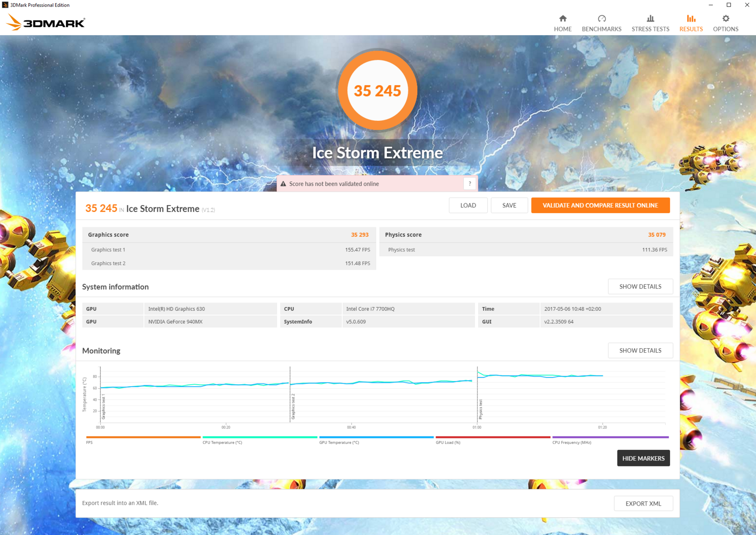Click the 3DMark title bar app icon
This screenshot has height=535, width=756.
point(5,5)
